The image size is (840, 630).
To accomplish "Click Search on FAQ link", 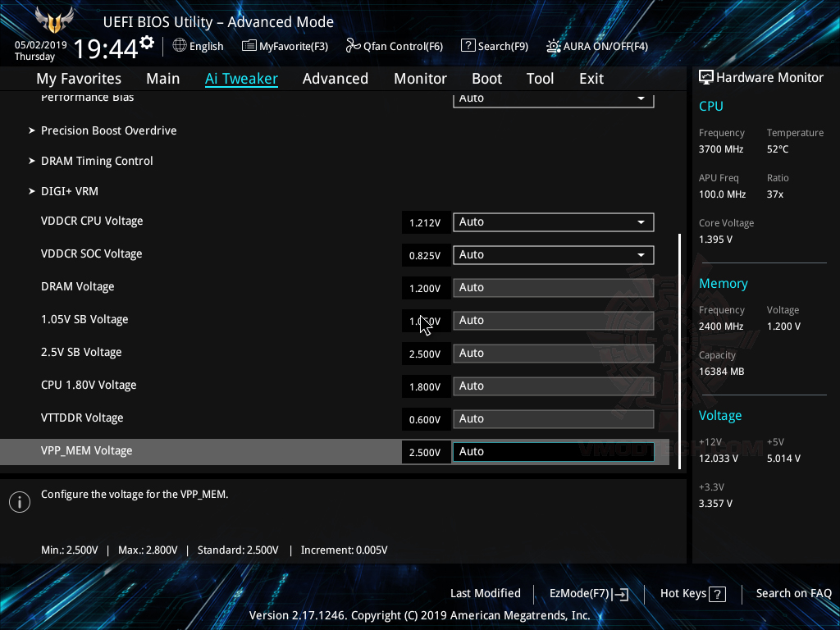I will tap(793, 594).
